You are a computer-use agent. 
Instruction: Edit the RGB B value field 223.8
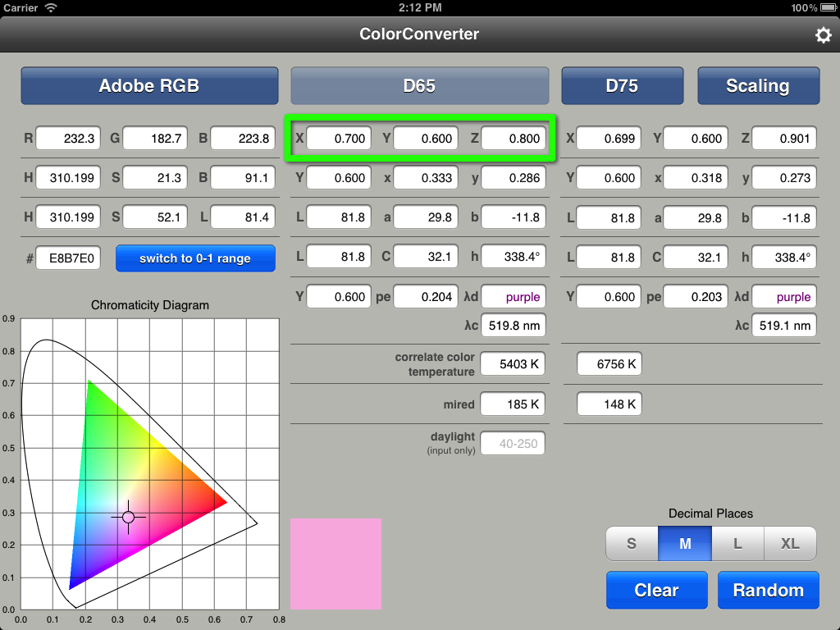[243, 138]
